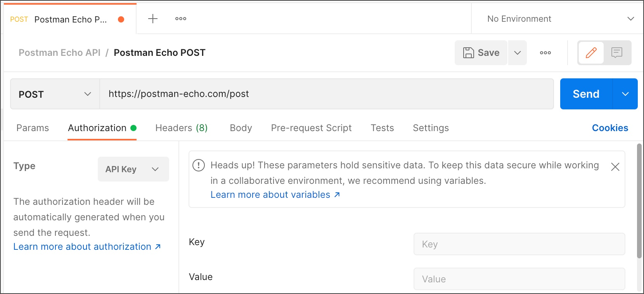
Task: Open Learn more about authorization link
Action: click(87, 247)
